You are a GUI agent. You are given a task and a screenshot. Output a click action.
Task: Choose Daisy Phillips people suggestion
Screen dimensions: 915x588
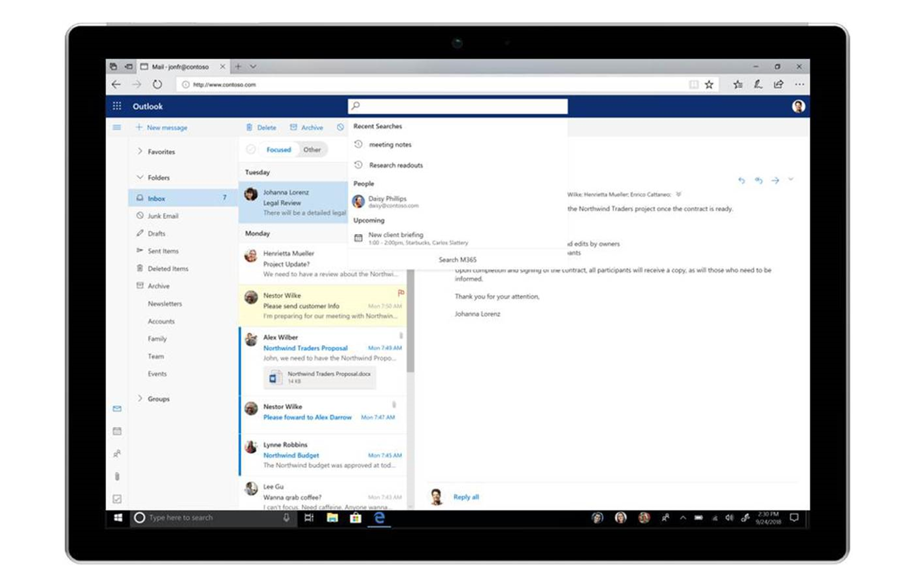[457, 201]
